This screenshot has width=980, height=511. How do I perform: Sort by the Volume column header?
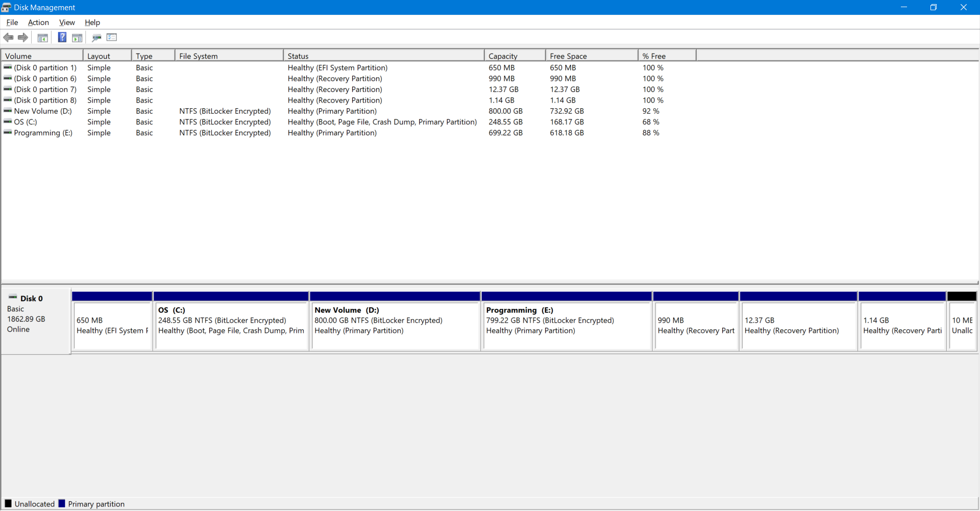pyautogui.click(x=42, y=56)
